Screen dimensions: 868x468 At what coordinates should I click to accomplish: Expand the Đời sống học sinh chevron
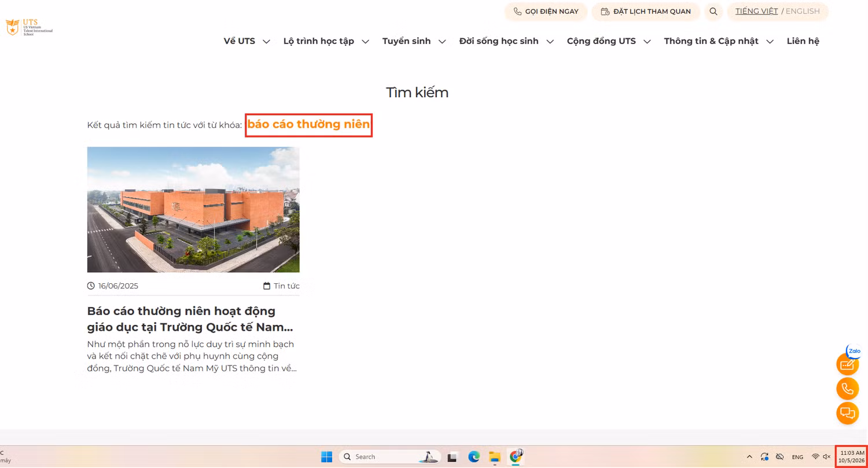(x=550, y=42)
